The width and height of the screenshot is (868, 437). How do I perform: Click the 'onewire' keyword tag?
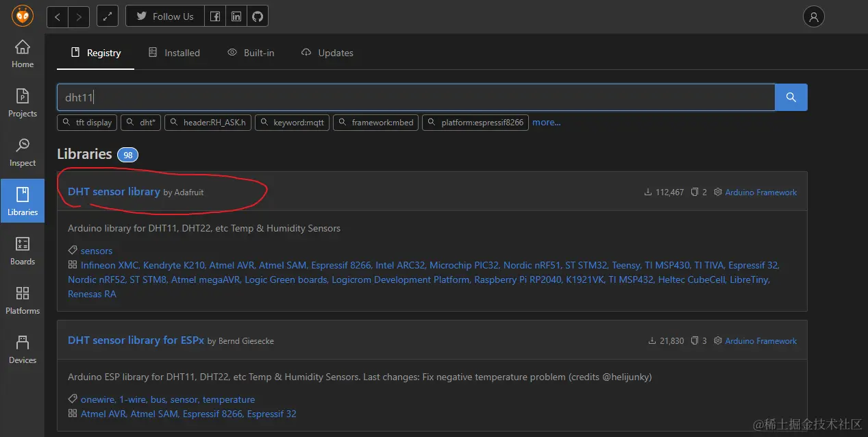point(98,399)
